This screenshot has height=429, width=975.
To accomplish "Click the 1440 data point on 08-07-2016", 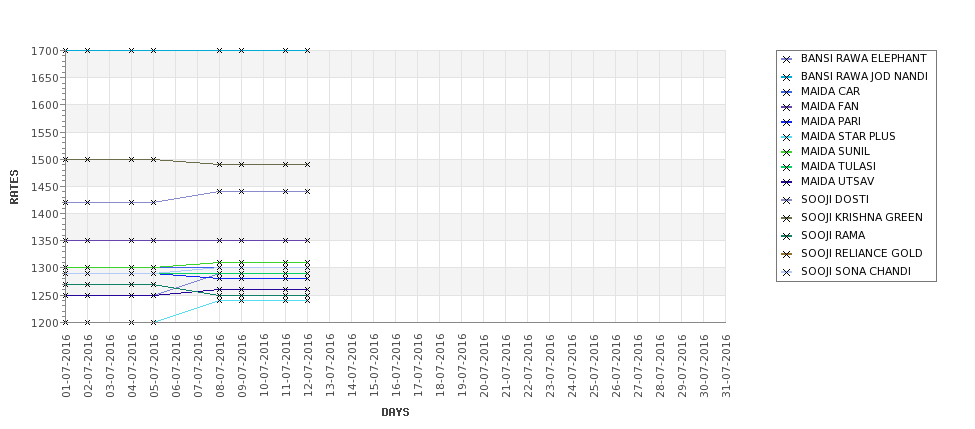I will click(x=219, y=191).
